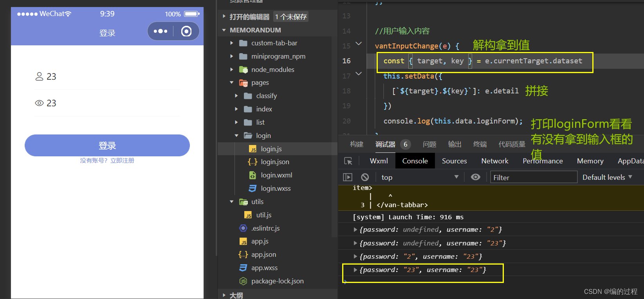This screenshot has width=644, height=299.
Task: Click the user avatar icon in username field
Action: pyautogui.click(x=39, y=76)
